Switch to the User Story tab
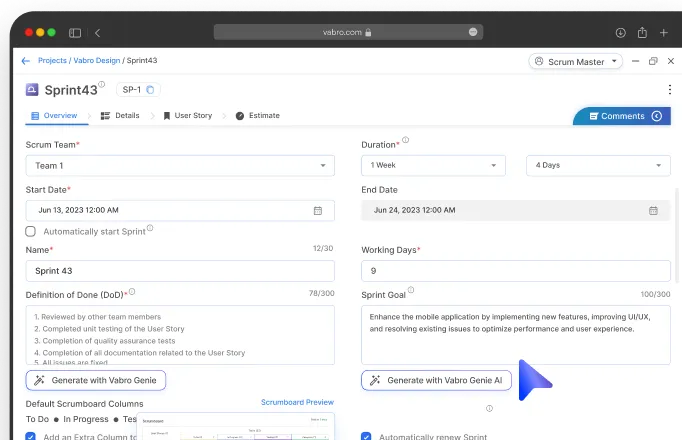The width and height of the screenshot is (682, 440). (x=188, y=116)
